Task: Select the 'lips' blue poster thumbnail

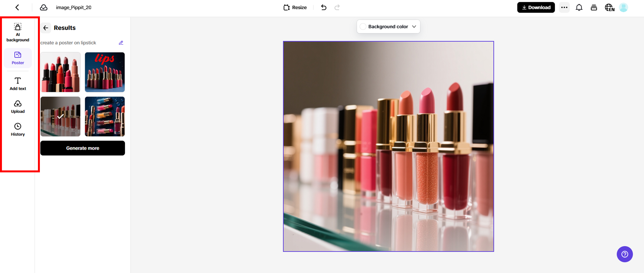Action: pos(105,72)
